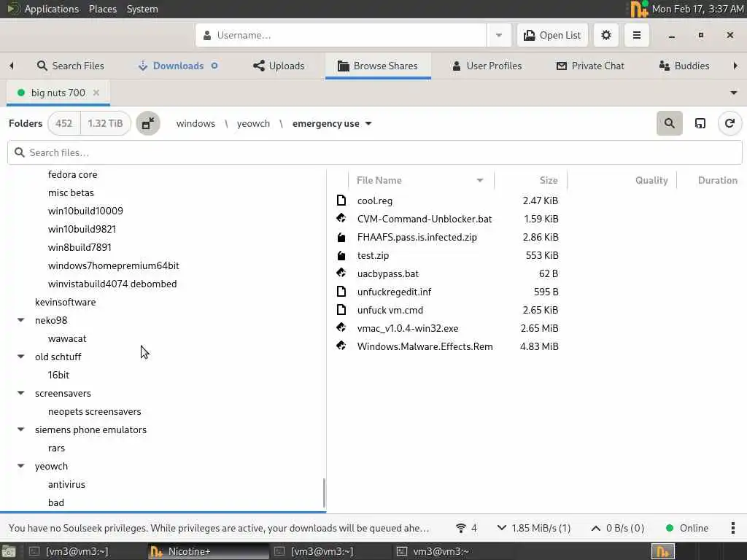Open the System menu
The height and width of the screenshot is (560, 747).
pos(142,9)
